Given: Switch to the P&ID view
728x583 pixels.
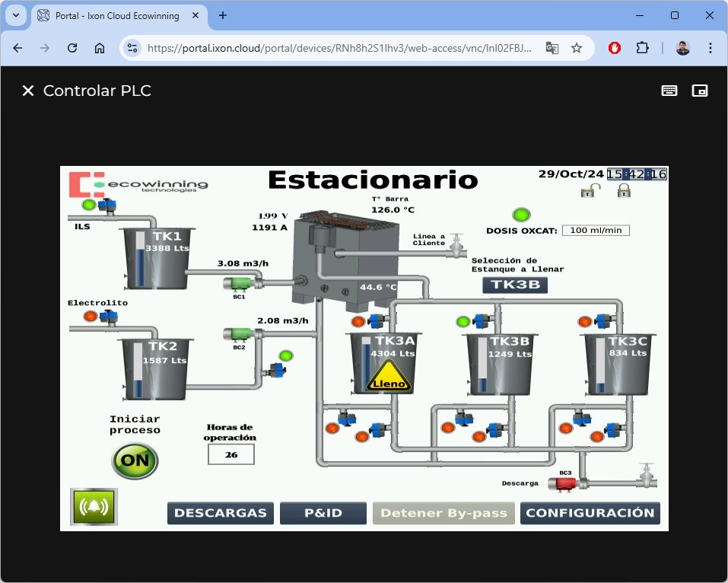Looking at the screenshot, I should pos(323,513).
